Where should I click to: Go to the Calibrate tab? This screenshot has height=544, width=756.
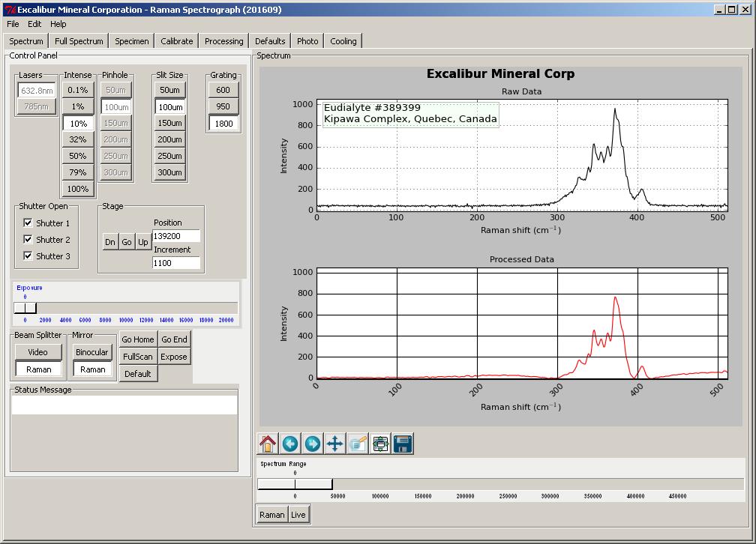tap(176, 41)
